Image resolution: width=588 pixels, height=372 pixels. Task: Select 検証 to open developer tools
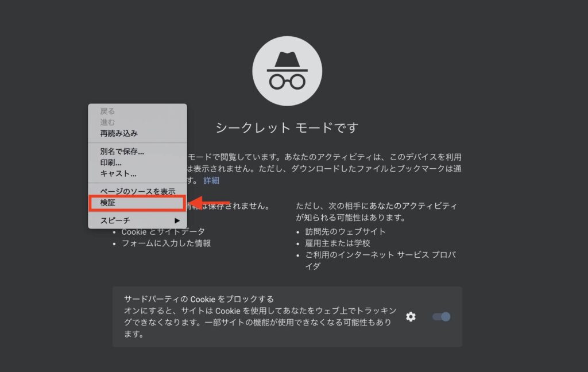pyautogui.click(x=137, y=203)
